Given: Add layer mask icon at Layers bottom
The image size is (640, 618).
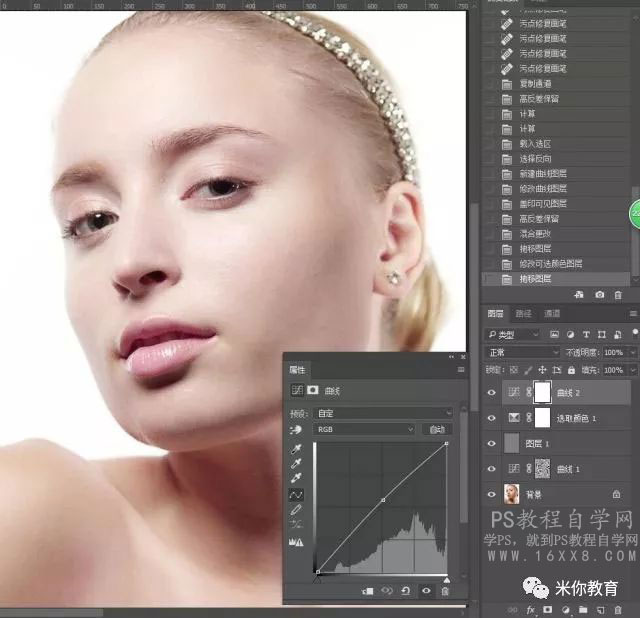Looking at the screenshot, I should click(x=547, y=610).
